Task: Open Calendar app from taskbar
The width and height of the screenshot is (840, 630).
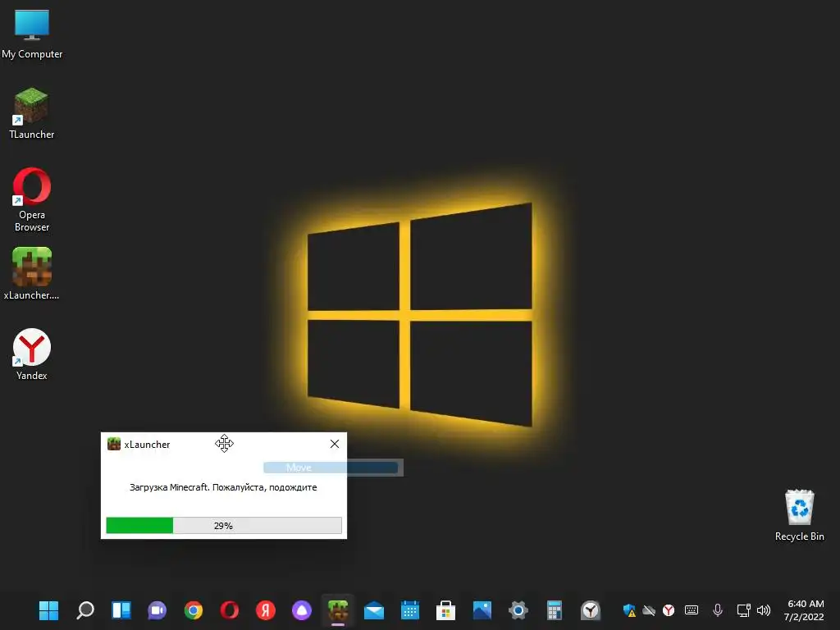Action: (410, 610)
